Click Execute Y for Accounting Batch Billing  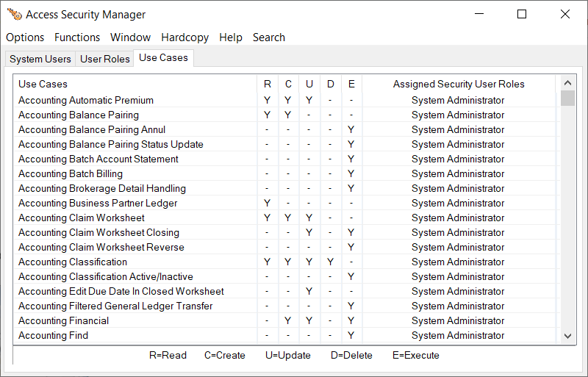point(351,173)
